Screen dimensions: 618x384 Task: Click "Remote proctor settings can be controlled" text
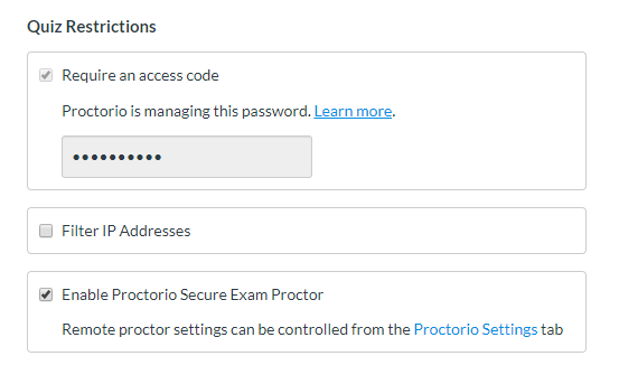click(205, 330)
